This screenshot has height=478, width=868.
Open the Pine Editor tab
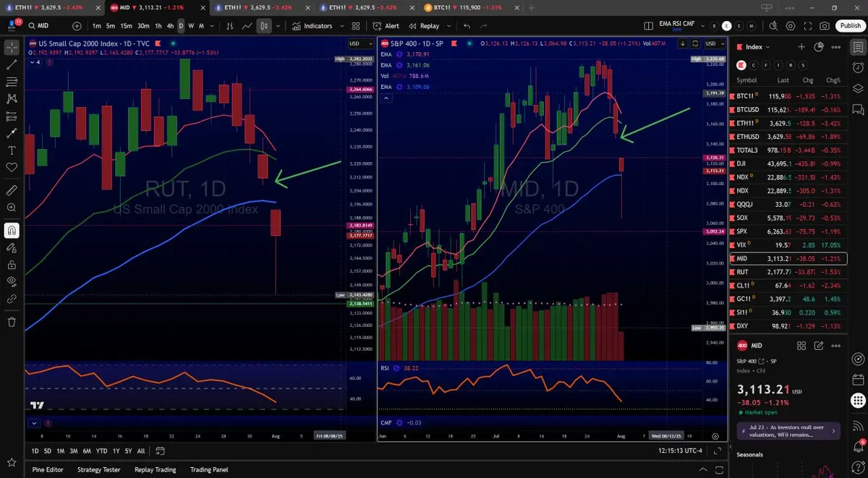click(x=48, y=469)
